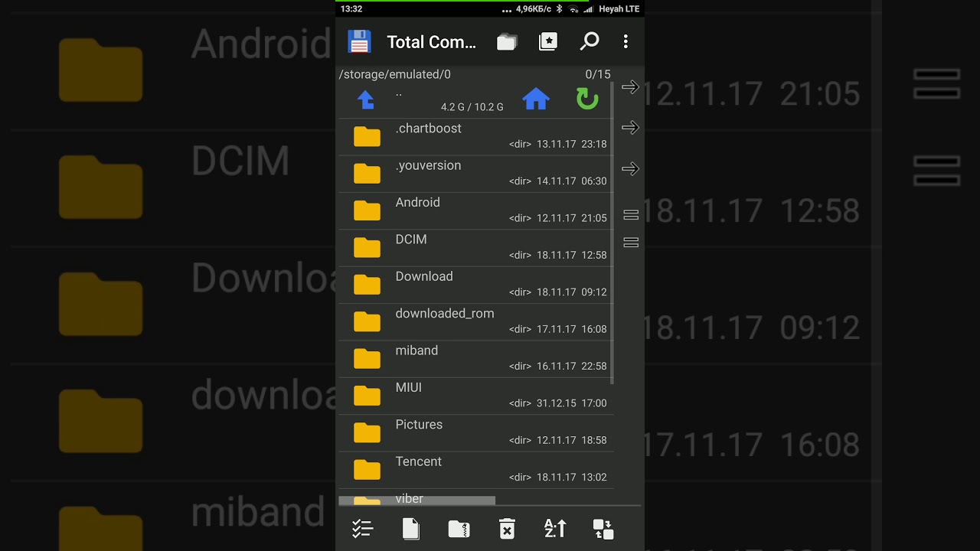Tap the 0/15 selection counter
980x551 pixels.
tap(598, 74)
